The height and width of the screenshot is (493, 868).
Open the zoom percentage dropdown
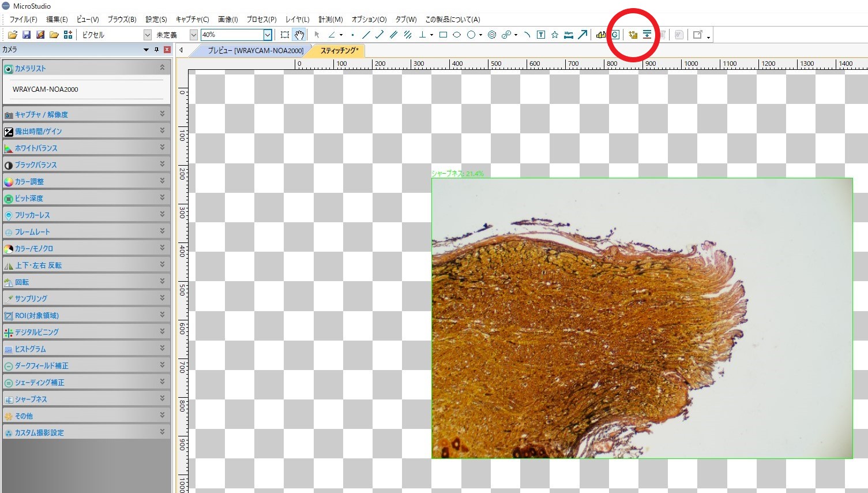click(x=268, y=35)
